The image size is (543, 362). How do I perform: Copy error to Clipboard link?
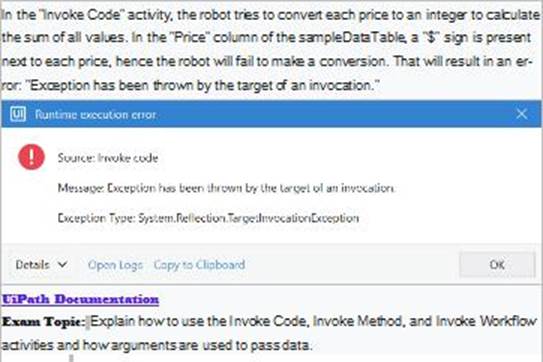199,265
